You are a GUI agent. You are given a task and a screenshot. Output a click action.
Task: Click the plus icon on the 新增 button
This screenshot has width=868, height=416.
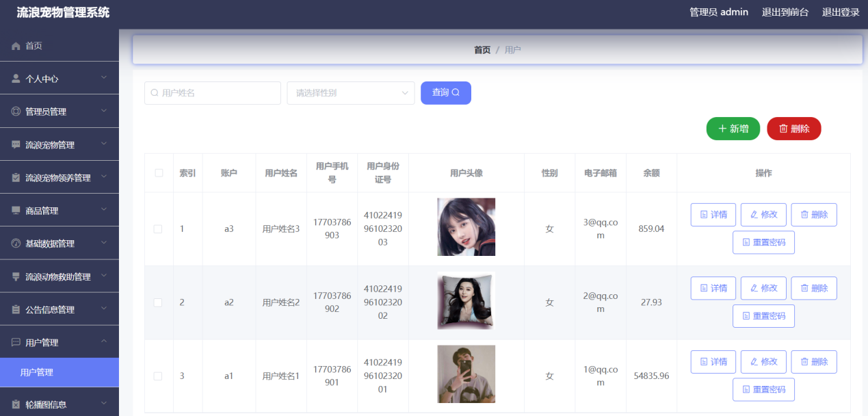[x=724, y=129]
